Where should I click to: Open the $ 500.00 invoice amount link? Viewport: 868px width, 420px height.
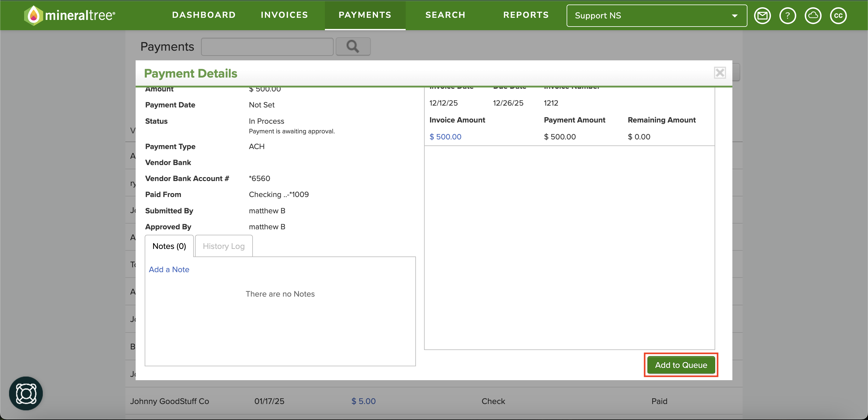coord(445,137)
